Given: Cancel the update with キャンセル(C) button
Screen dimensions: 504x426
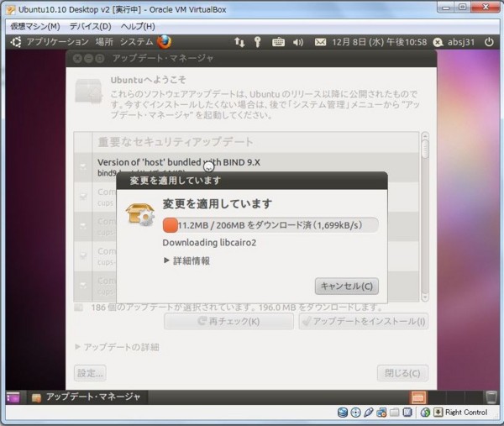Looking at the screenshot, I should (346, 286).
